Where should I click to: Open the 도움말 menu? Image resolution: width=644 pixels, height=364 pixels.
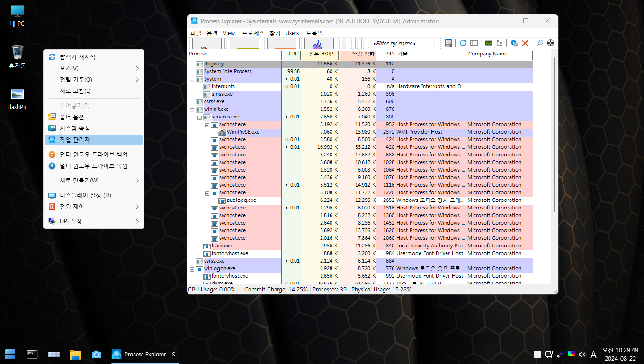coord(314,33)
